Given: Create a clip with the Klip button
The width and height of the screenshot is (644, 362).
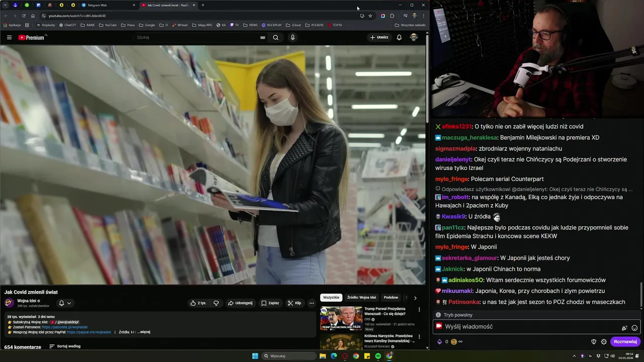Looking at the screenshot, I should (x=294, y=303).
